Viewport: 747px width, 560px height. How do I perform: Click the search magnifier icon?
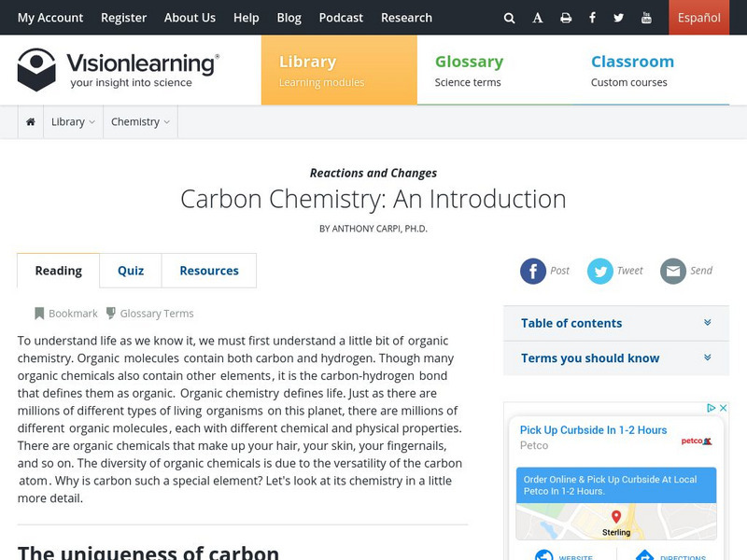pos(509,18)
